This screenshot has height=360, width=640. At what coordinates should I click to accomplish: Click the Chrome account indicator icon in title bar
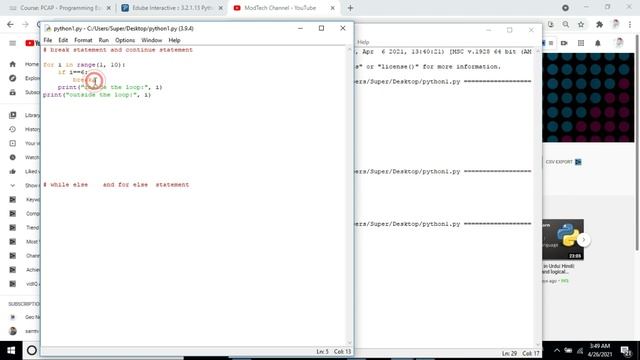[565, 8]
